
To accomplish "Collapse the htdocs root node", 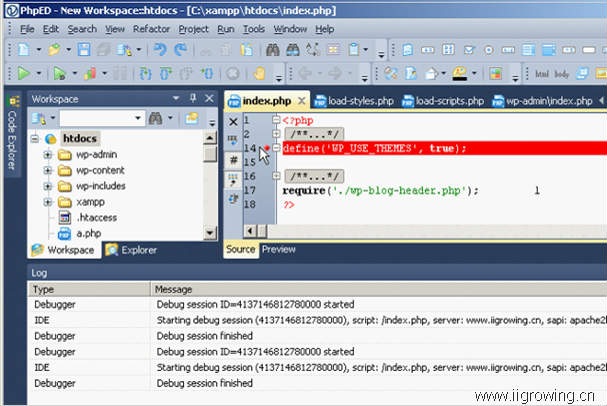I will 35,138.
